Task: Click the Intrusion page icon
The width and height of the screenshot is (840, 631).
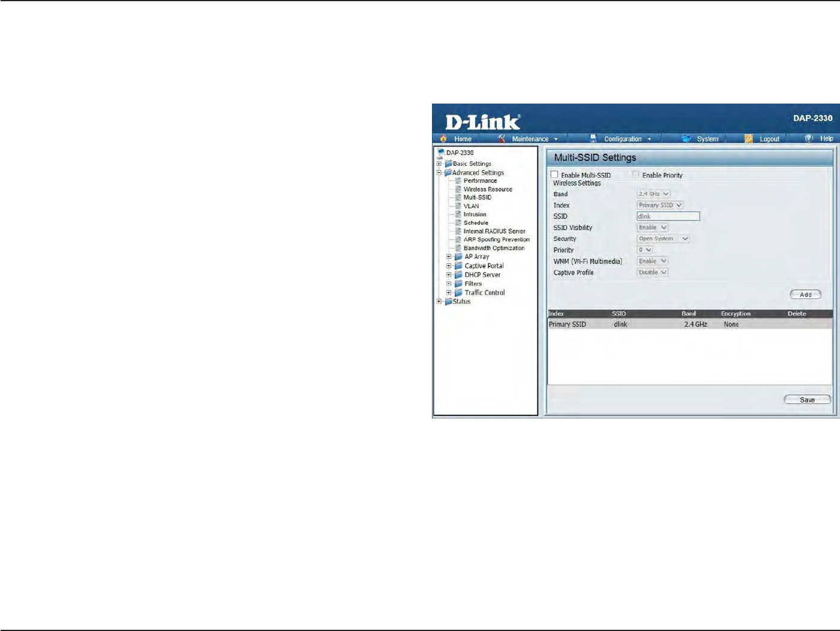Action: click(x=458, y=214)
